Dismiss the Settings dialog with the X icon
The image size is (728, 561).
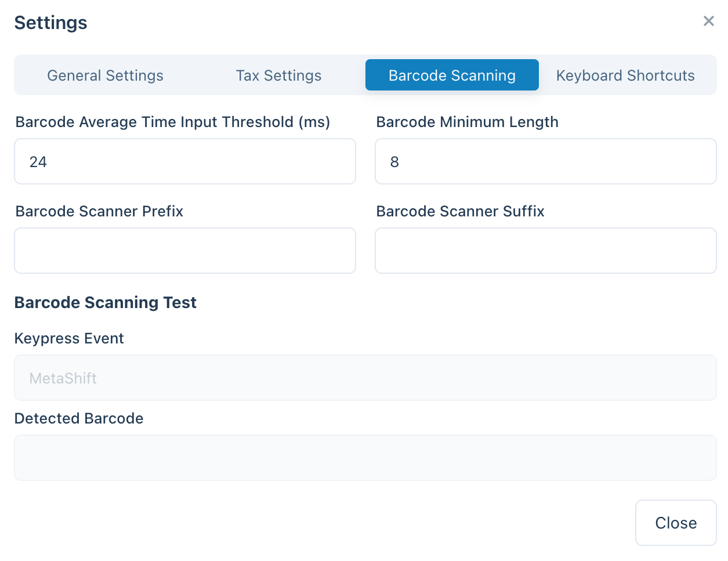708,21
